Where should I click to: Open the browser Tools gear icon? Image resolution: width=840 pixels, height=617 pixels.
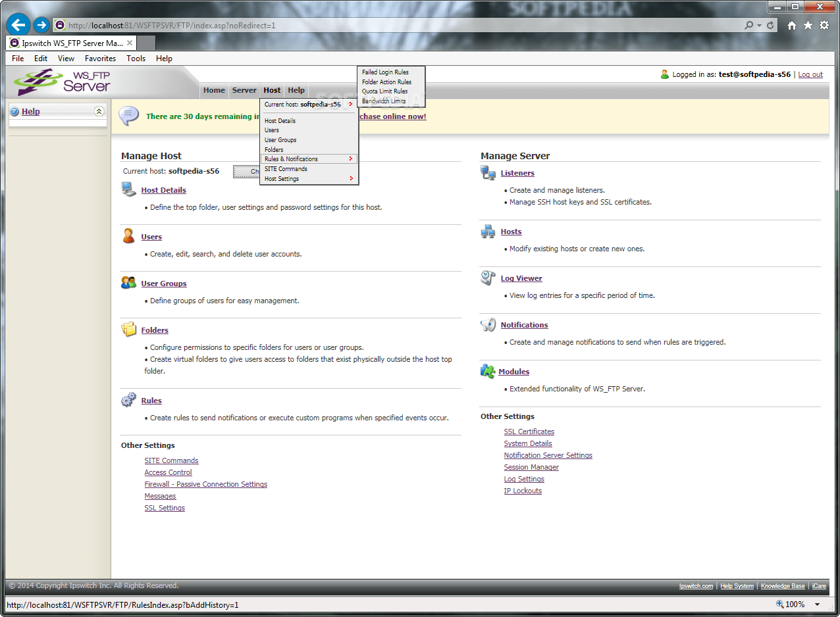tap(823, 26)
